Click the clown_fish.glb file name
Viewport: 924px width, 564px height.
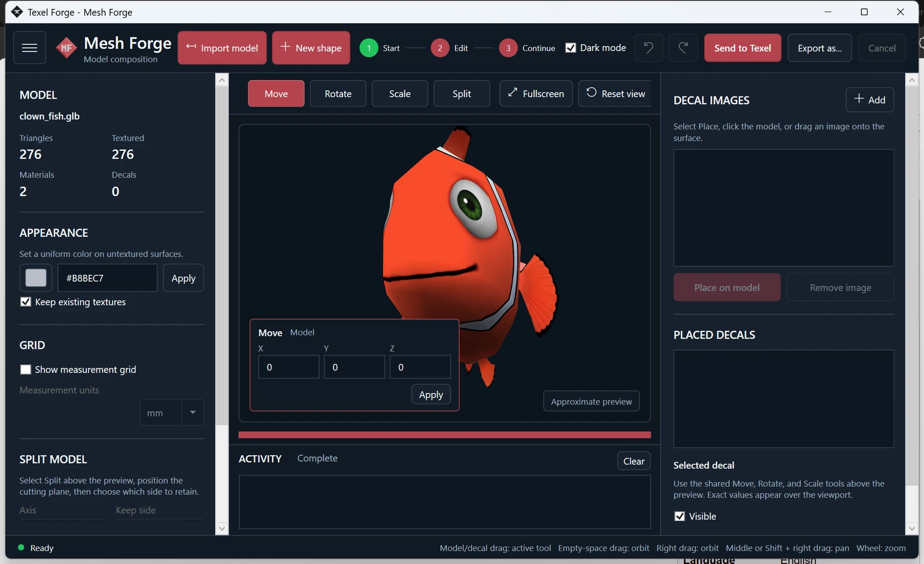[x=49, y=116]
